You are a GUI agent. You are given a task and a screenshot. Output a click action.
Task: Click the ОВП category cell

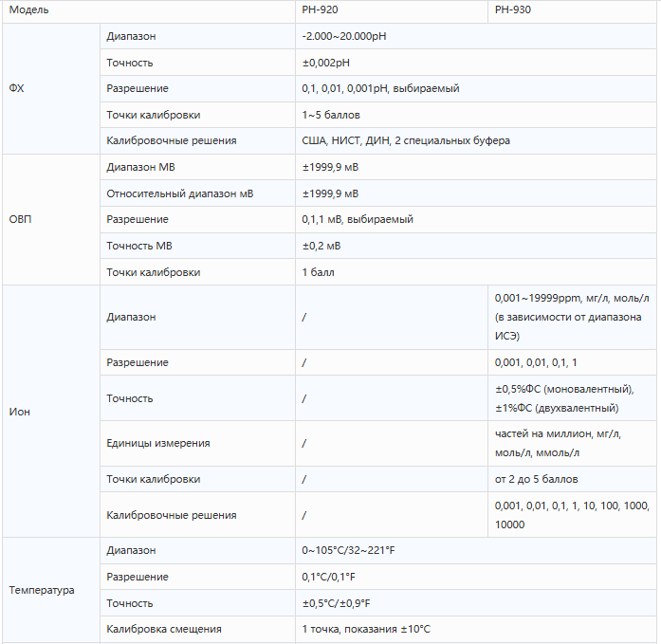[x=51, y=220]
